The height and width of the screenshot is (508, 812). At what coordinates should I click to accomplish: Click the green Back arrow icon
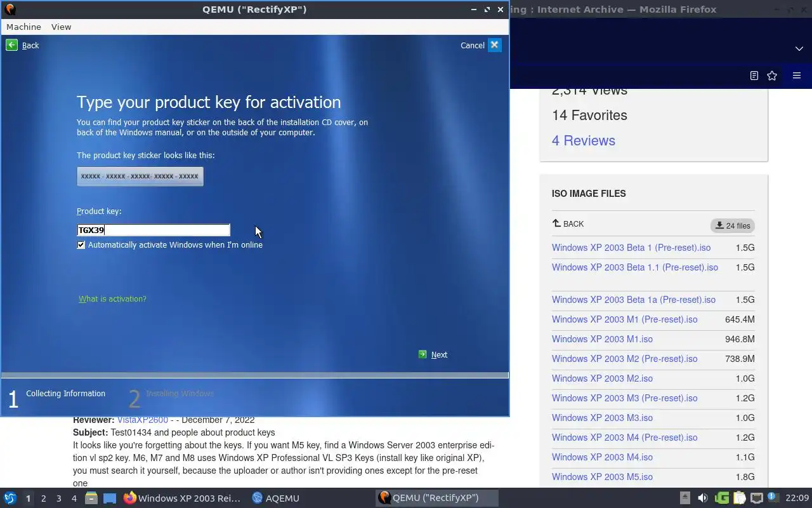11,44
